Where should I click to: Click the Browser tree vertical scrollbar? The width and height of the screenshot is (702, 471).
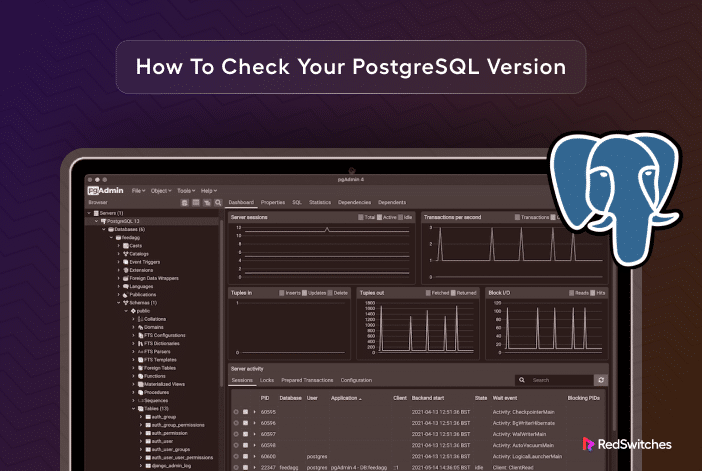(x=221, y=304)
